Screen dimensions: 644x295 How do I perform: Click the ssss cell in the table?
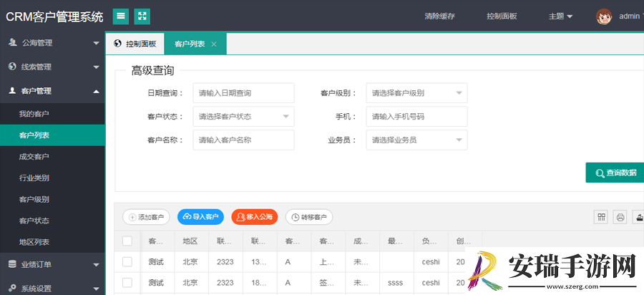click(395, 283)
